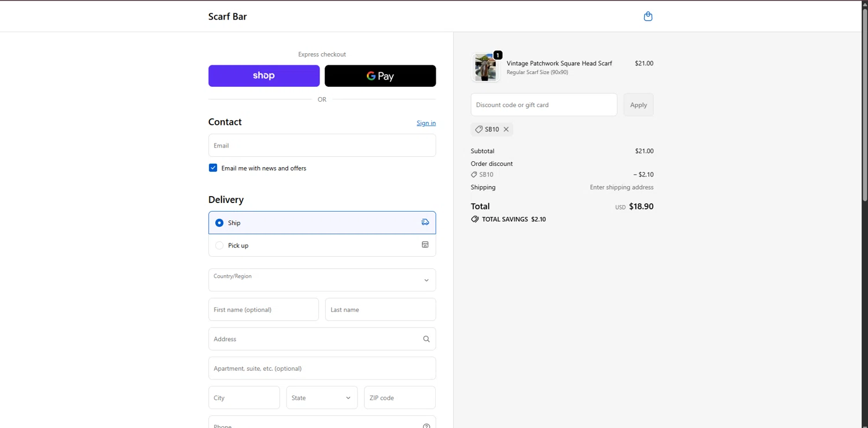Click the Apply discount button
868x428 pixels.
638,105
